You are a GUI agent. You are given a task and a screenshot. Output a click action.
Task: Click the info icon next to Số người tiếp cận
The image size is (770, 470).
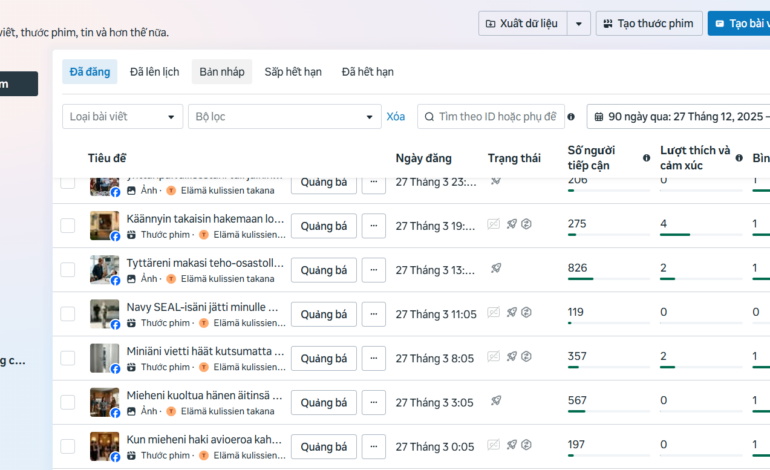tap(647, 158)
